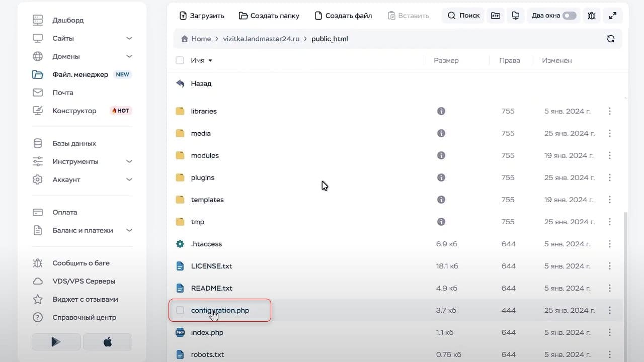Image resolution: width=644 pixels, height=362 pixels.
Task: Expand file manager to fullscreen
Action: (x=613, y=16)
